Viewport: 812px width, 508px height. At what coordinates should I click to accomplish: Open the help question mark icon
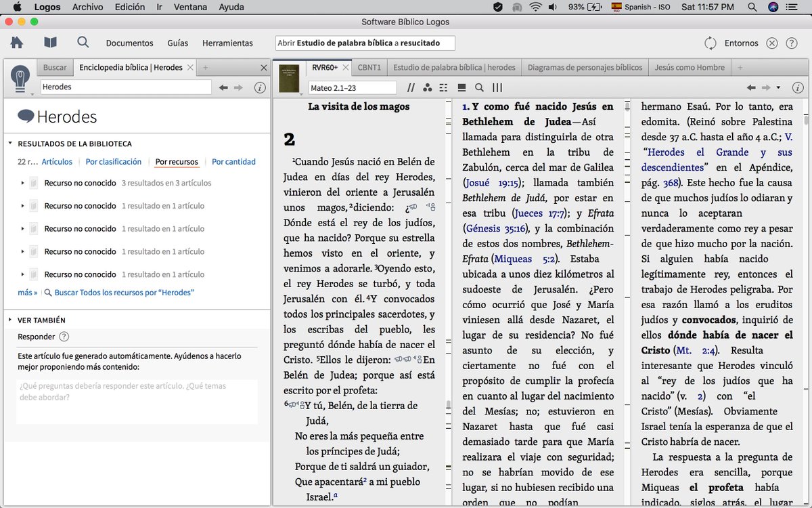[792, 43]
